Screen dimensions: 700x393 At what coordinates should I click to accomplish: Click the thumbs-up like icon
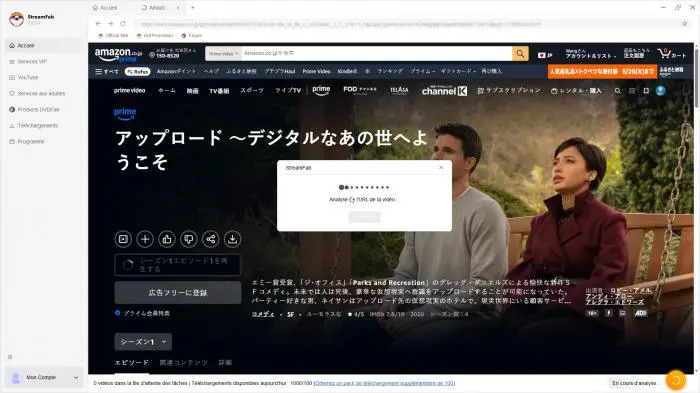tap(167, 239)
